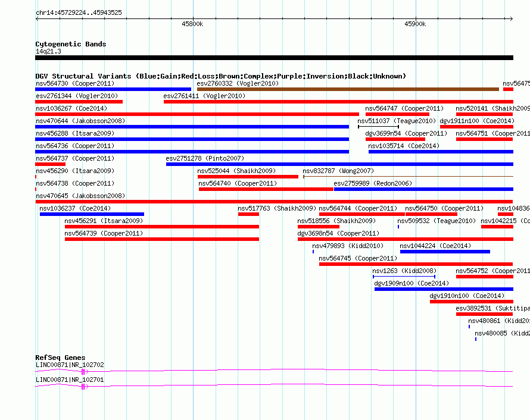
Task: Select nsv525044 (Shaikh2009) label
Action: 236,171
